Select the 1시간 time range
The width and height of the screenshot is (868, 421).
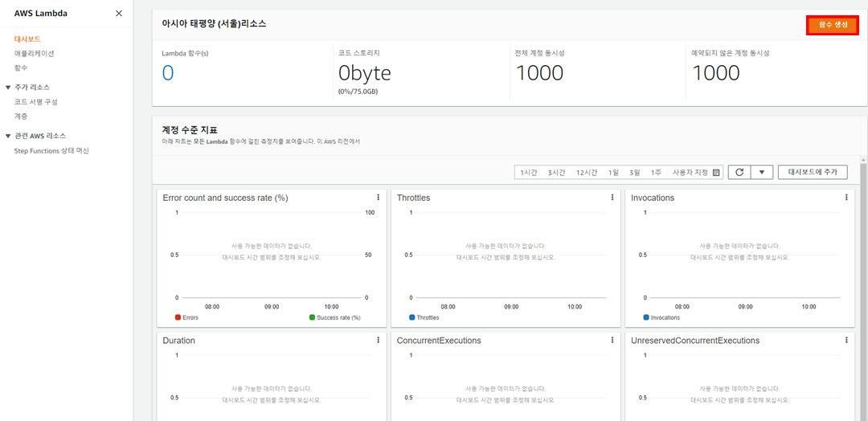[529, 173]
